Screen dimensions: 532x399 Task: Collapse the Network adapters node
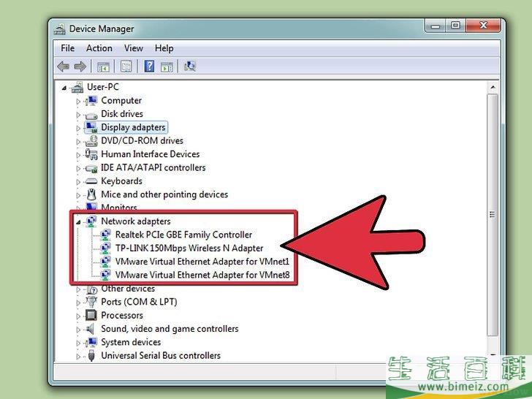pyautogui.click(x=78, y=221)
